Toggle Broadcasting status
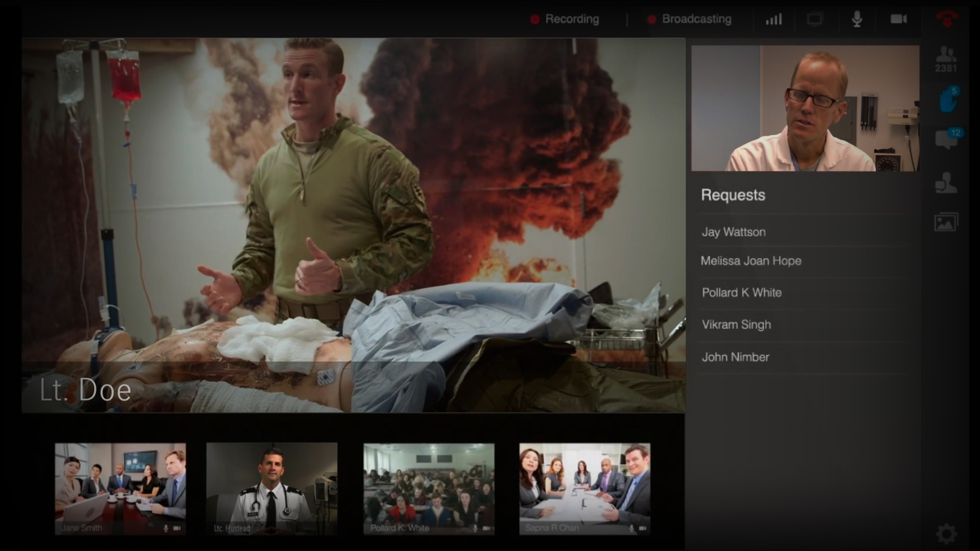This screenshot has height=551, width=980. (690, 19)
